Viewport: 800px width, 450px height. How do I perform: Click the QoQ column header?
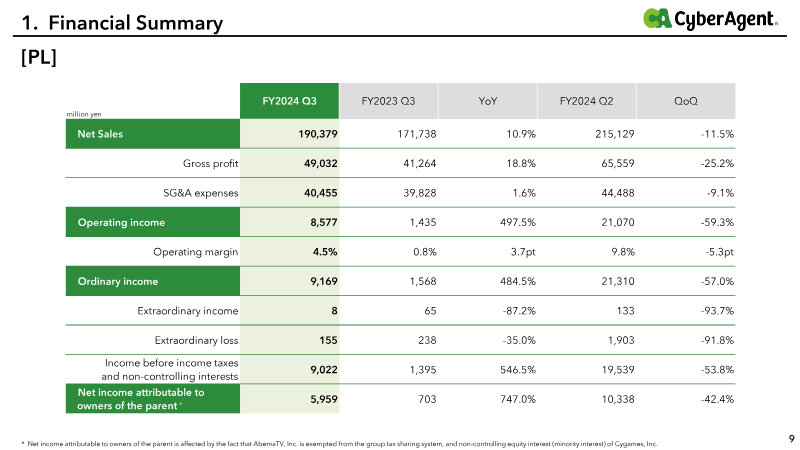(686, 101)
